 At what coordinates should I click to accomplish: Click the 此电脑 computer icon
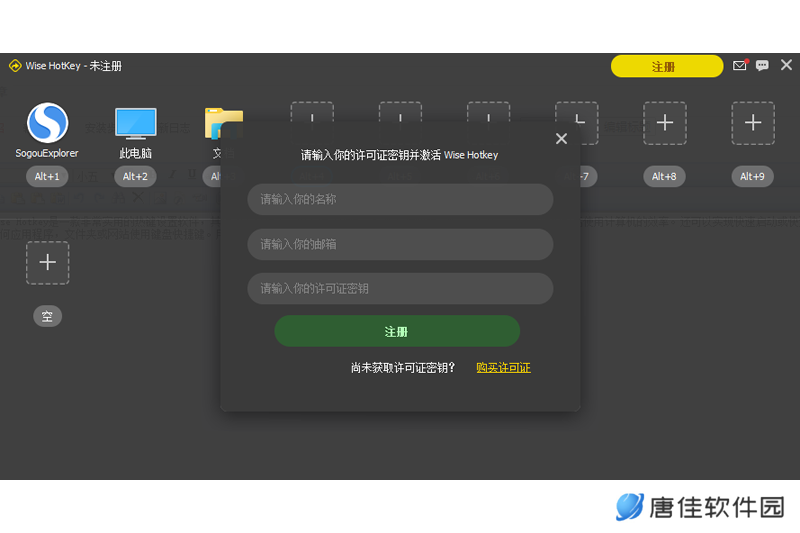136,123
